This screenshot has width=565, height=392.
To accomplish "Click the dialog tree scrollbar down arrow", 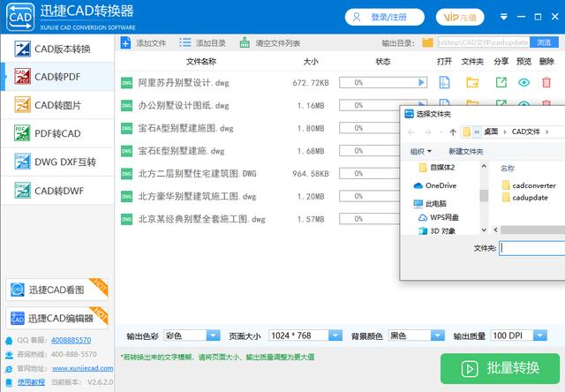I will click(484, 230).
